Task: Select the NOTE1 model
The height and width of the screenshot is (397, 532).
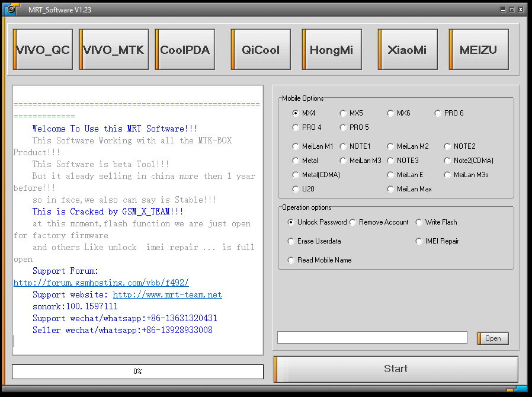Action: coord(355,146)
